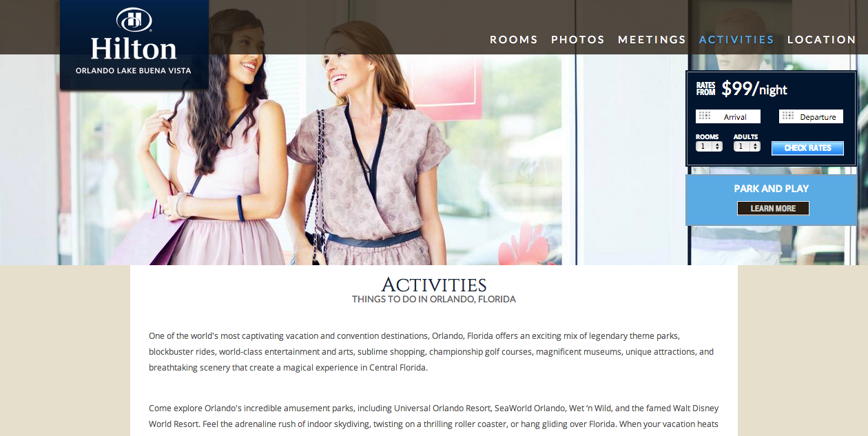Viewport: 868px width, 436px height.
Task: Click the Departure date field
Action: pos(811,116)
